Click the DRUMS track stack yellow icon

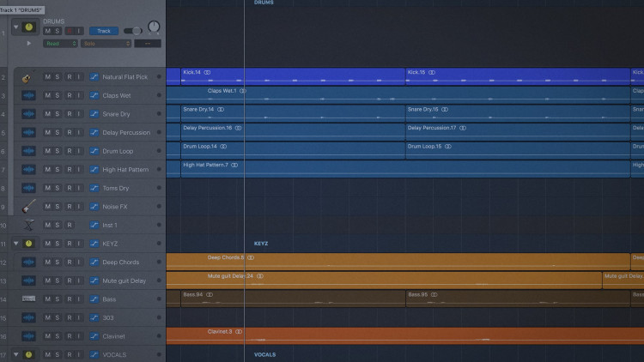point(28,27)
